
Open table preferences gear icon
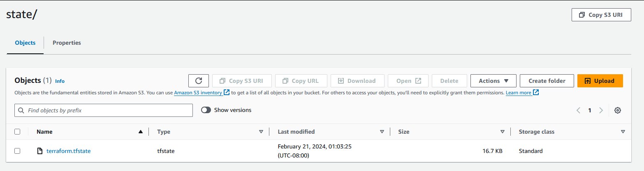click(617, 110)
